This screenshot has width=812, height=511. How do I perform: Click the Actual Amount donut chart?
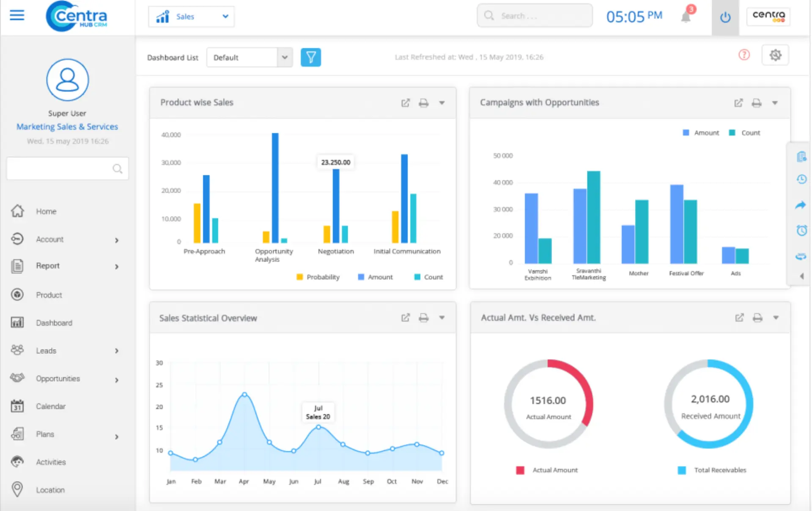click(549, 404)
